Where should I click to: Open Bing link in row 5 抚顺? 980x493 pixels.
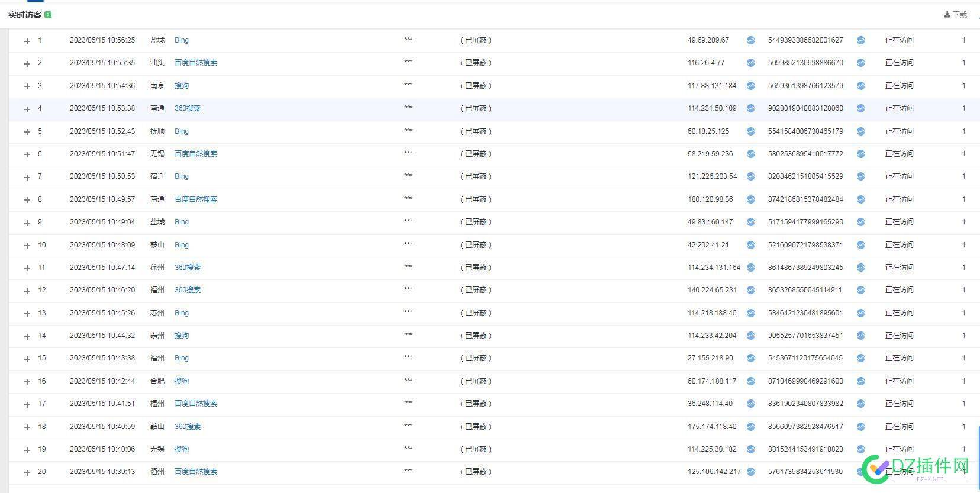[x=182, y=131]
